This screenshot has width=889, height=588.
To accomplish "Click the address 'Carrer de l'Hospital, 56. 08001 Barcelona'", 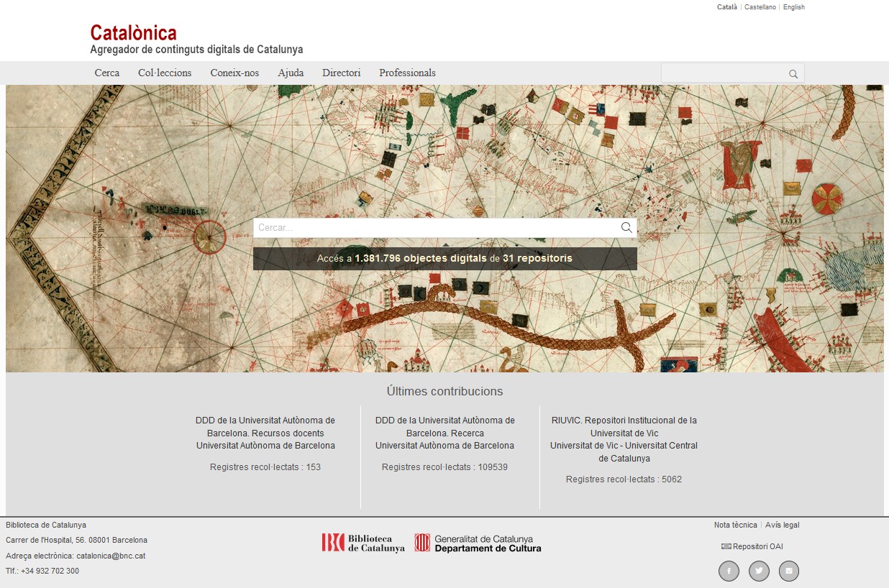I will click(76, 541).
